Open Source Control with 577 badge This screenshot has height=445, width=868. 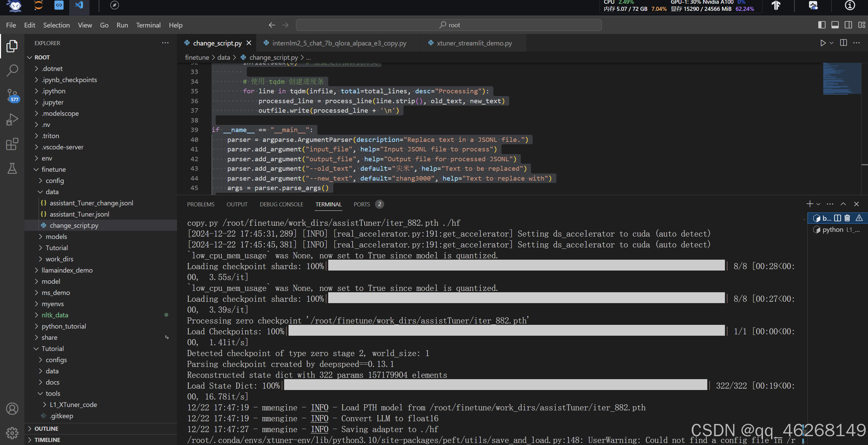12,95
